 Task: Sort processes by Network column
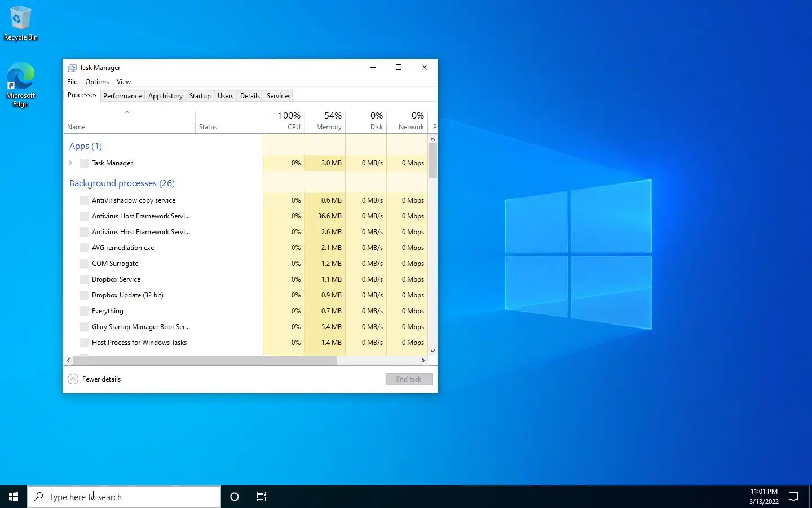coord(407,121)
